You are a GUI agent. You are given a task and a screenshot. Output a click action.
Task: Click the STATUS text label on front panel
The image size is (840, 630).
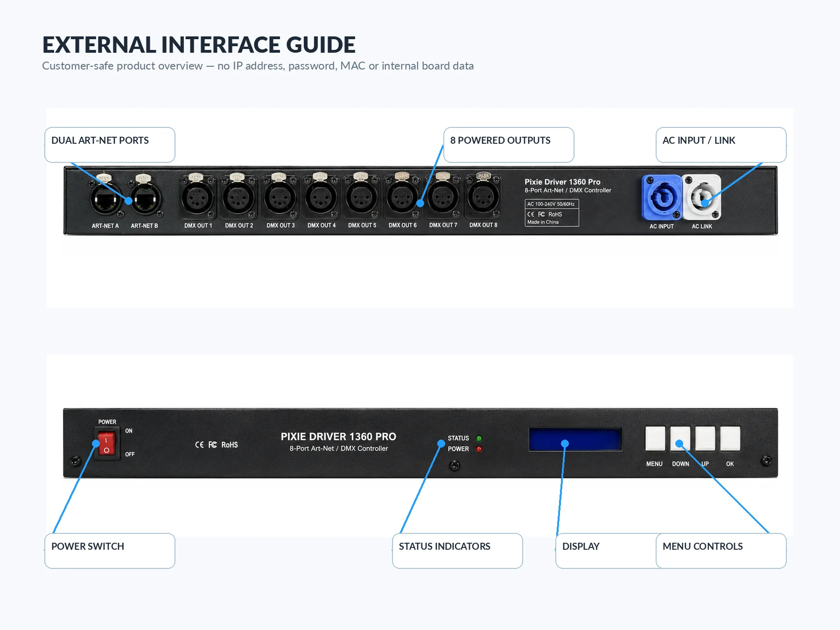458,438
